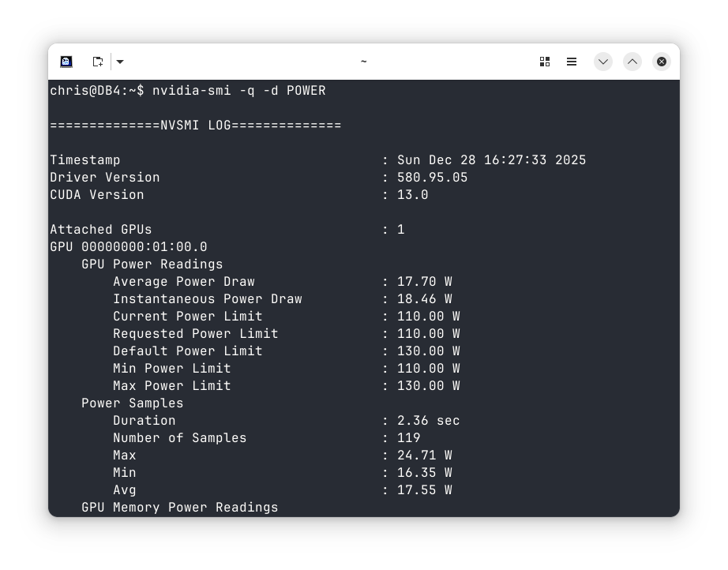Viewport: 728px width, 570px height.
Task: Minimize the terminal window
Action: tap(603, 62)
